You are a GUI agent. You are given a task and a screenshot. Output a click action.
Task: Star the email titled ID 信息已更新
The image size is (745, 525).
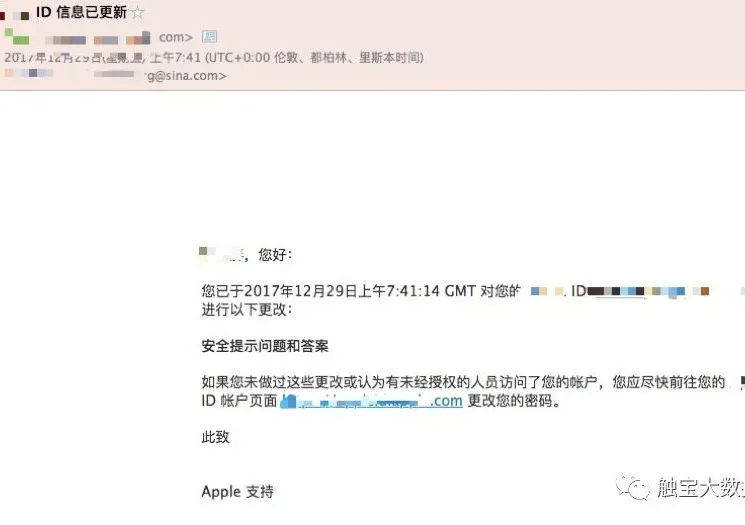click(x=137, y=12)
